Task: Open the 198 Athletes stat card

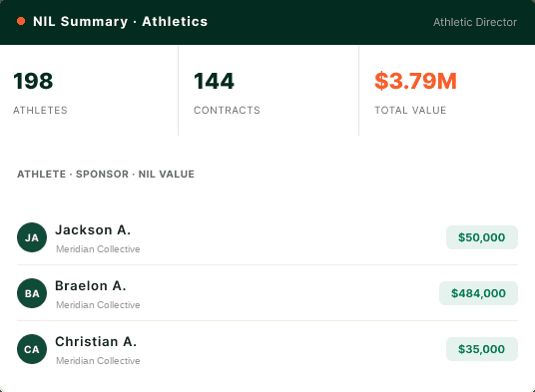Action: 89,91
